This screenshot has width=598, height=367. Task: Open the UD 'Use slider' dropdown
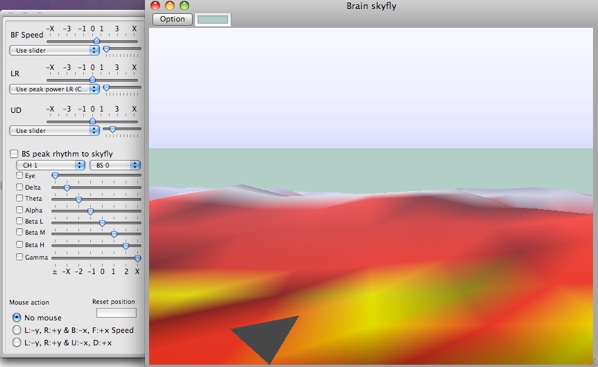click(x=54, y=130)
